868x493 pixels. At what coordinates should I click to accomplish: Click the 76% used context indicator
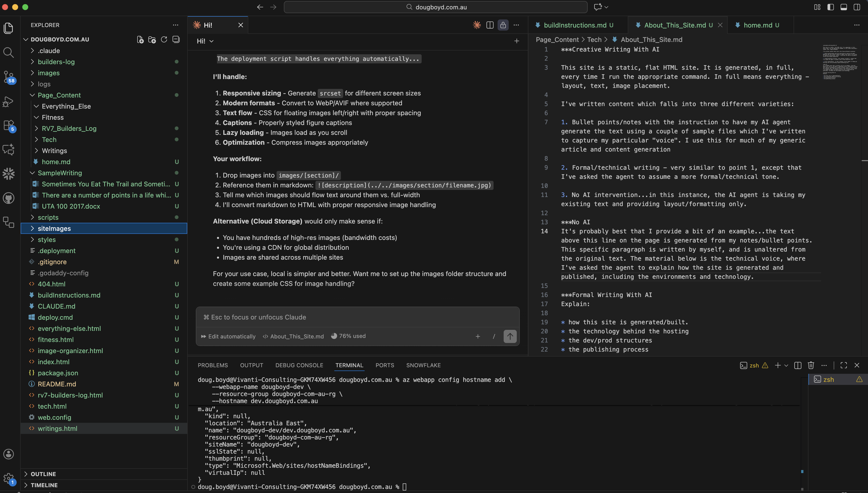(348, 336)
